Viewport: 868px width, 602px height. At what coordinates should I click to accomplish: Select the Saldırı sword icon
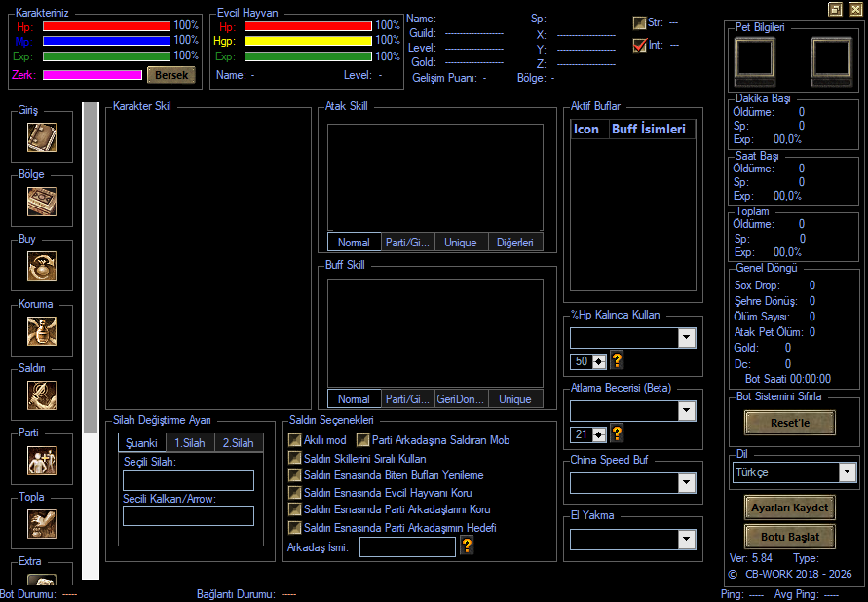pos(42,395)
